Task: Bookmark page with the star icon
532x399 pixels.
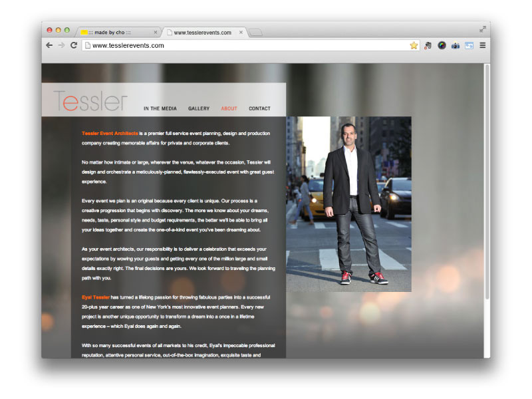Action: (x=414, y=45)
